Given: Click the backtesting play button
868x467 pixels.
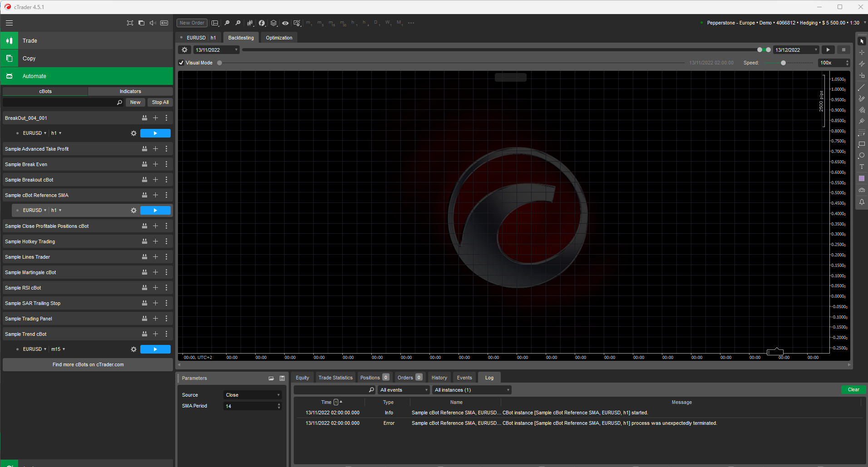Looking at the screenshot, I should pyautogui.click(x=828, y=50).
